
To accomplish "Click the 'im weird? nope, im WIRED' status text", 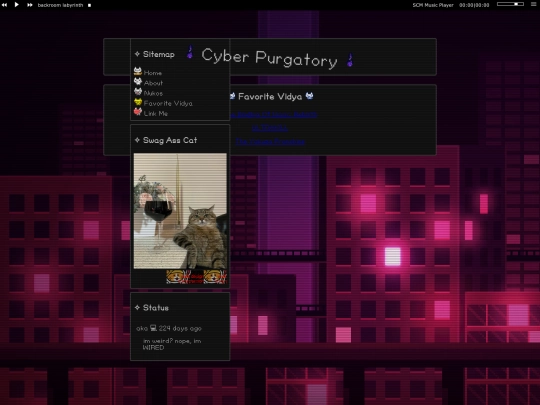I will pyautogui.click(x=172, y=344).
